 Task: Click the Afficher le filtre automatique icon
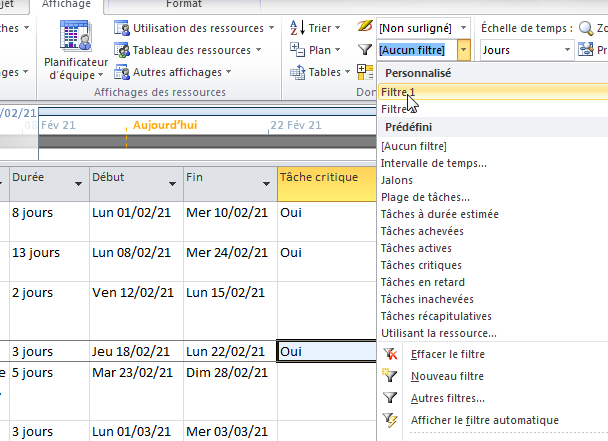pos(390,420)
